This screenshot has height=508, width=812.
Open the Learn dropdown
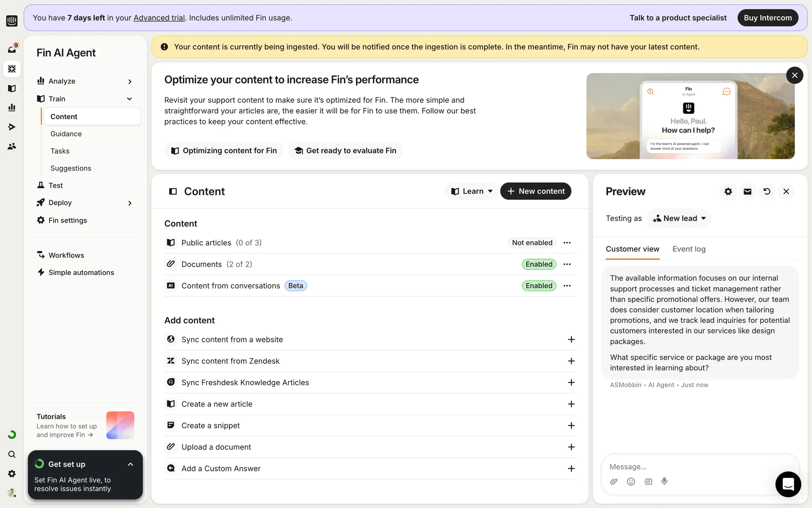point(472,191)
